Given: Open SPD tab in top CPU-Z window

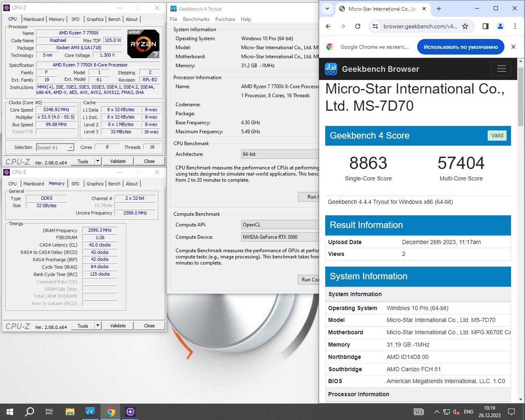Looking at the screenshot, I should (75, 19).
